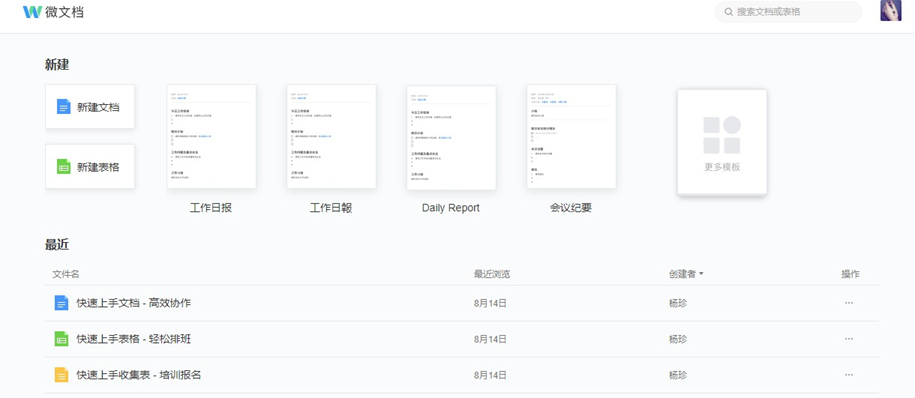Open more actions for 快速上手文档 row
This screenshot has width=915, height=398.
pos(849,303)
